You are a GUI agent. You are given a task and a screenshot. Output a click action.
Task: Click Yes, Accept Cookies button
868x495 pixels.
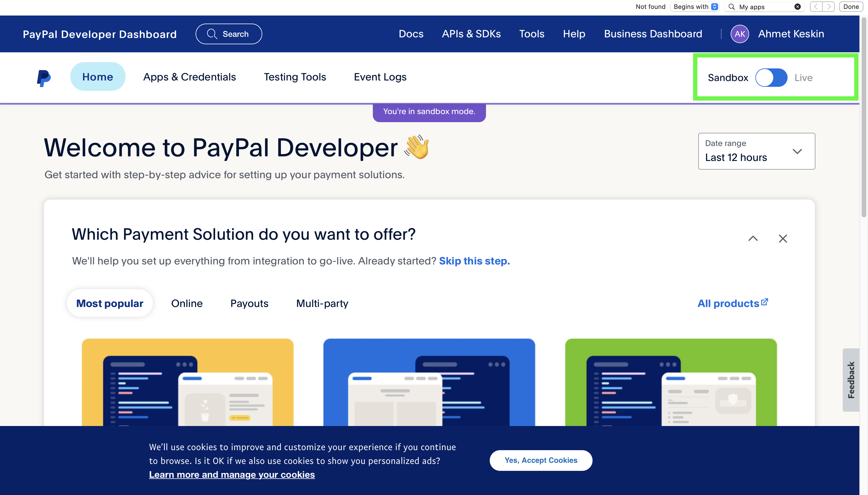pos(541,460)
